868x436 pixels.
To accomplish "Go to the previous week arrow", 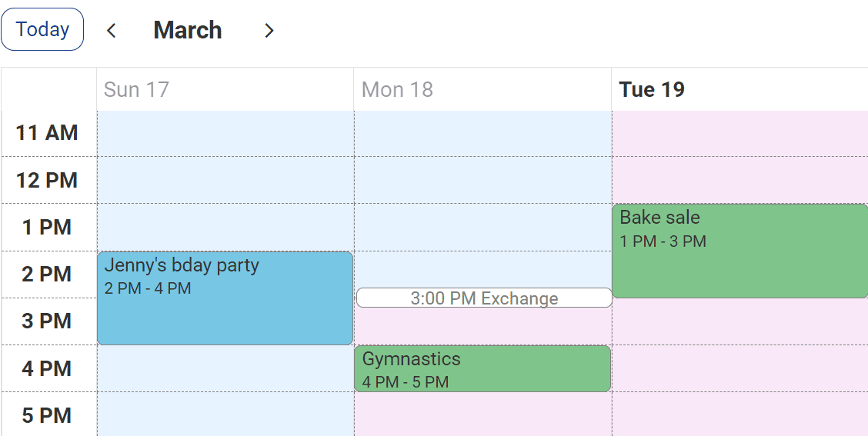I will 112,30.
